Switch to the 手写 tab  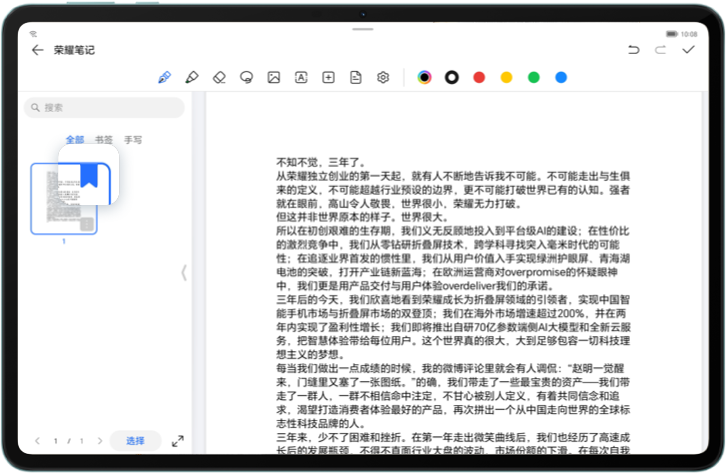click(133, 139)
